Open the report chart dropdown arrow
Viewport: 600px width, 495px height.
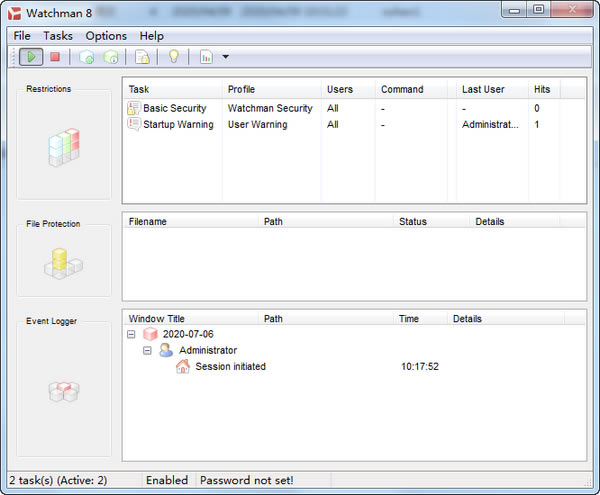pos(226,57)
